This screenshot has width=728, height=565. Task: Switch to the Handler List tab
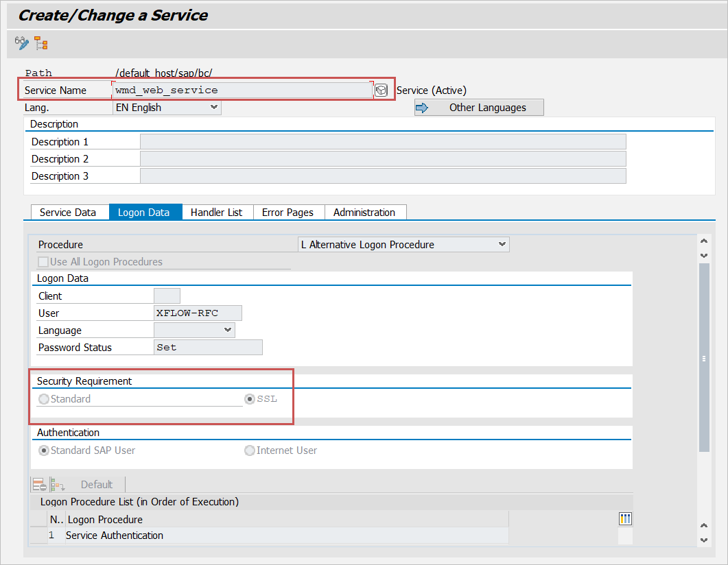pyautogui.click(x=216, y=213)
